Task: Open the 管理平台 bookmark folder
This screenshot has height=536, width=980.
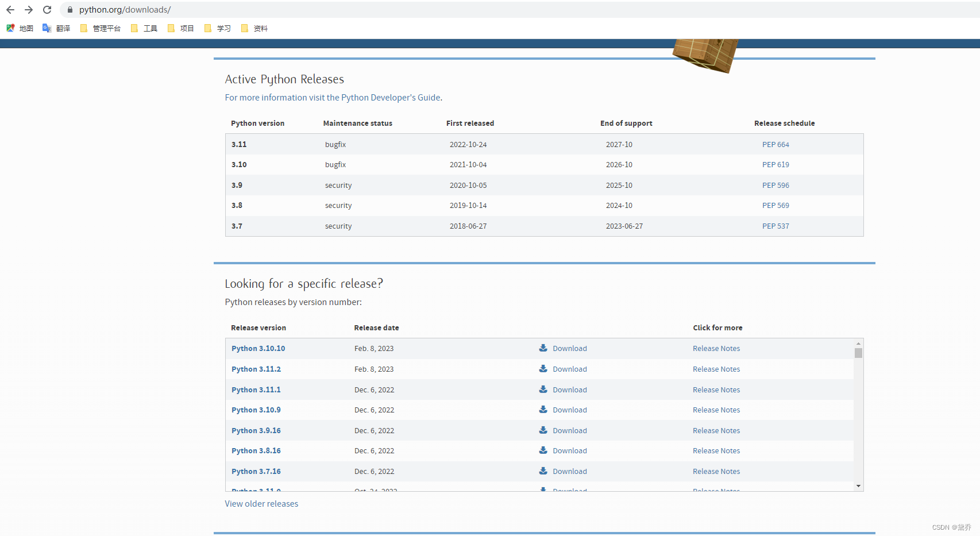Action: click(100, 28)
